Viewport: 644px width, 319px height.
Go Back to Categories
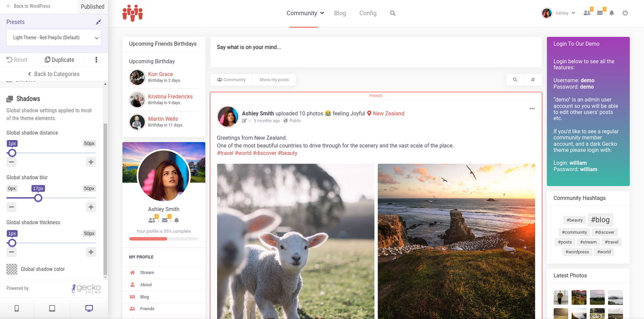point(54,74)
